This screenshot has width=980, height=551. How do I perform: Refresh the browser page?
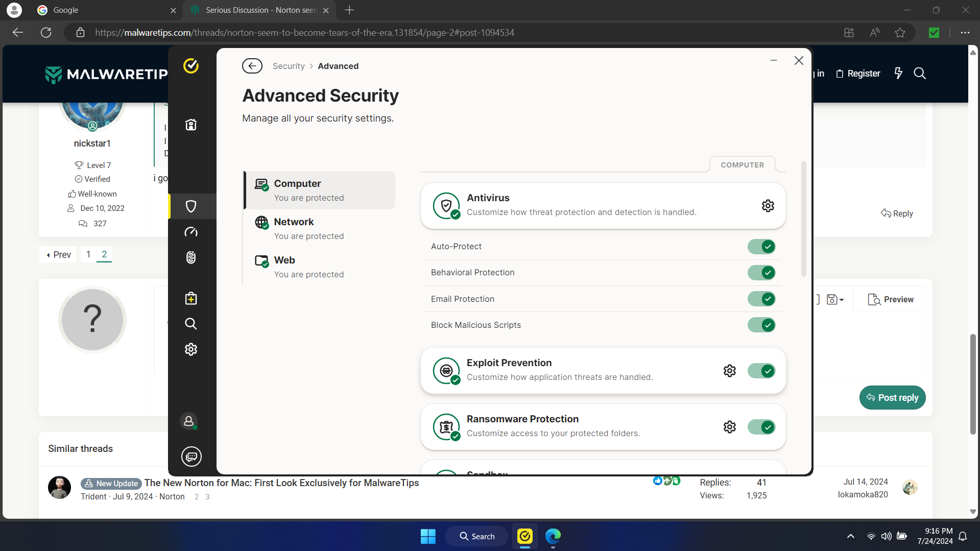coord(46,33)
